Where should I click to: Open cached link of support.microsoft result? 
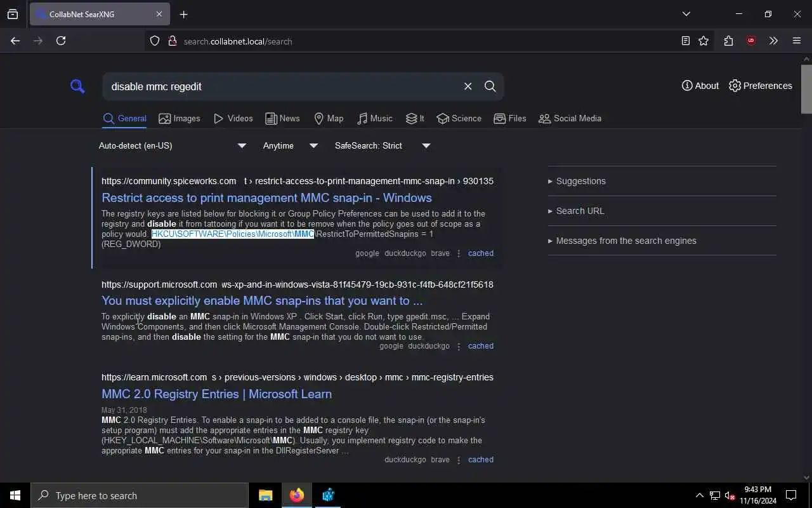[x=480, y=346]
